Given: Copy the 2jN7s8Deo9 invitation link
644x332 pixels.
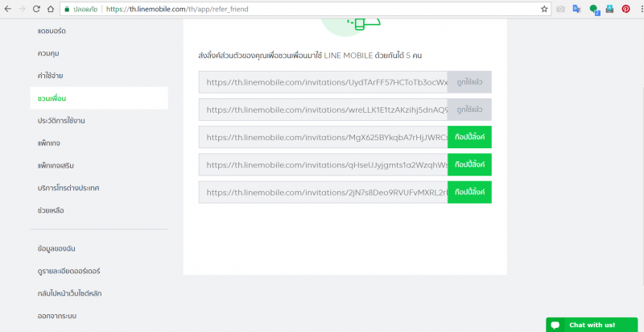Looking at the screenshot, I should tap(469, 193).
